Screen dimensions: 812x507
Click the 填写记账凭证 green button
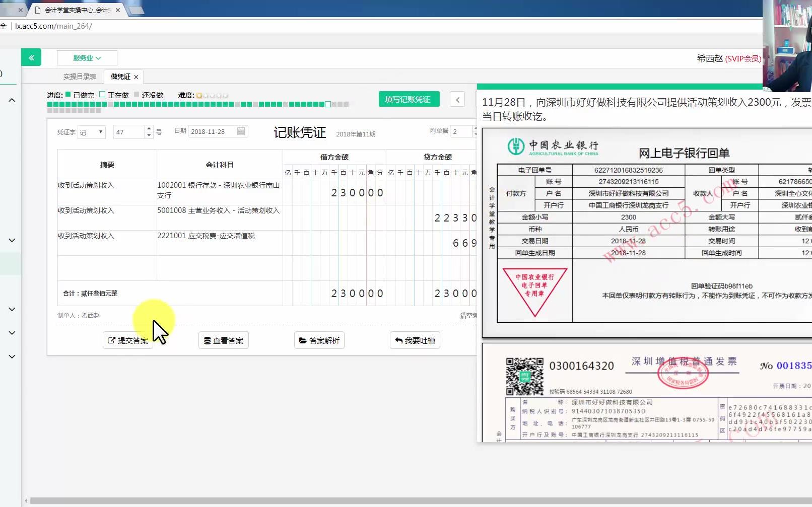tap(409, 99)
